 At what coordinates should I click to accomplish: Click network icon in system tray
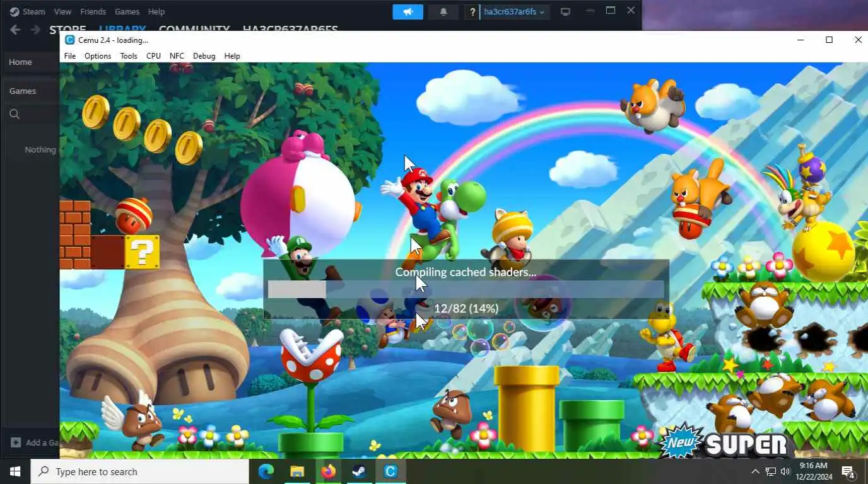[x=770, y=471]
